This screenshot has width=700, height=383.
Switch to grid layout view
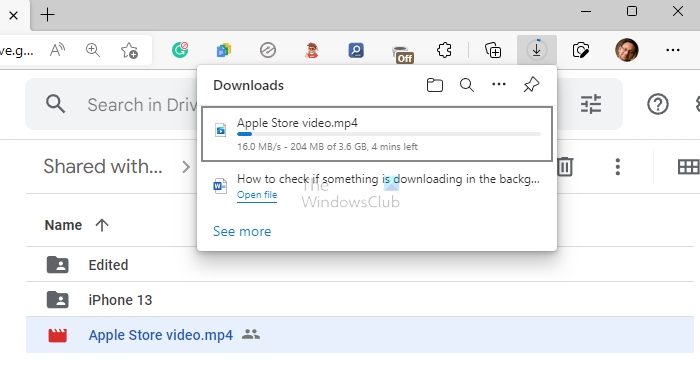pyautogui.click(x=688, y=167)
